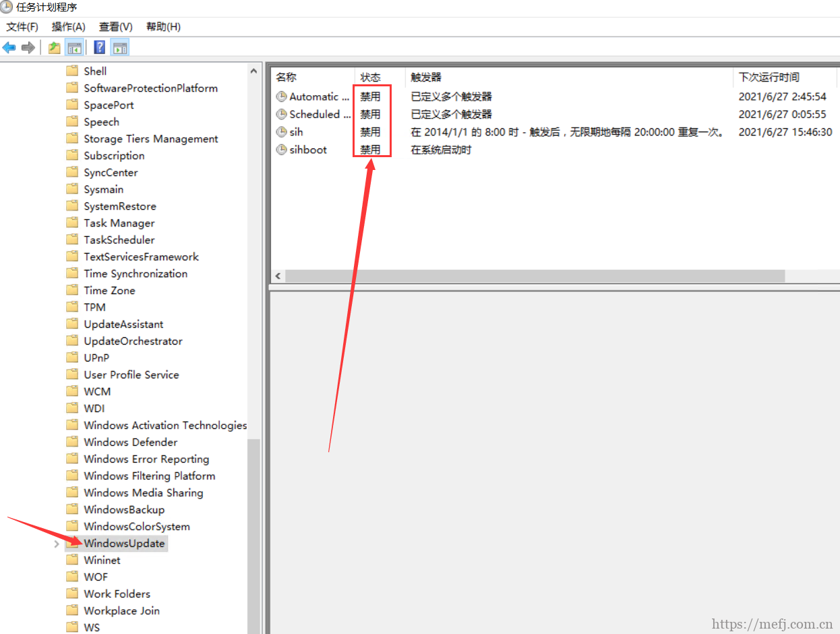Screen dimensions: 840x634
Task: Select the UpdateOrchestrator folder
Action: point(133,341)
